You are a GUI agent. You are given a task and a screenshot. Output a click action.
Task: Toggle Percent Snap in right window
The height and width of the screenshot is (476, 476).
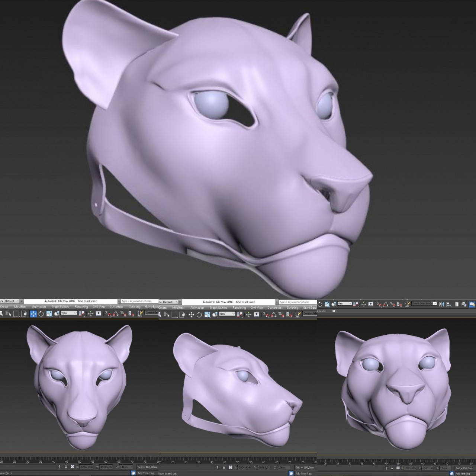point(392,304)
